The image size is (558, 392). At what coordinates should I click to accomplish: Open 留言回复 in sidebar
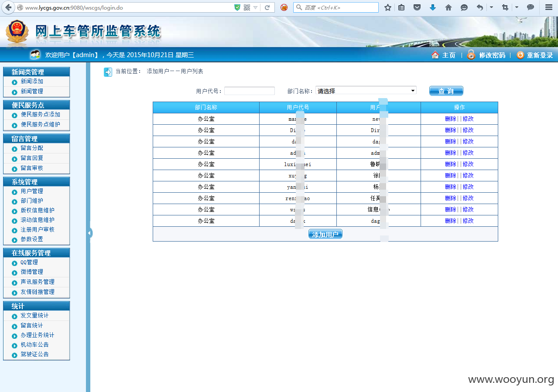tap(32, 158)
